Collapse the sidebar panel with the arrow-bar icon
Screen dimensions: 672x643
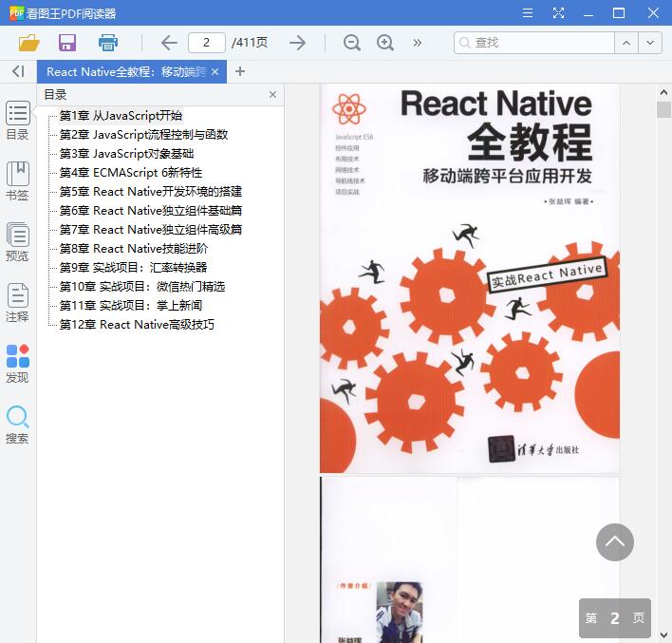point(18,71)
